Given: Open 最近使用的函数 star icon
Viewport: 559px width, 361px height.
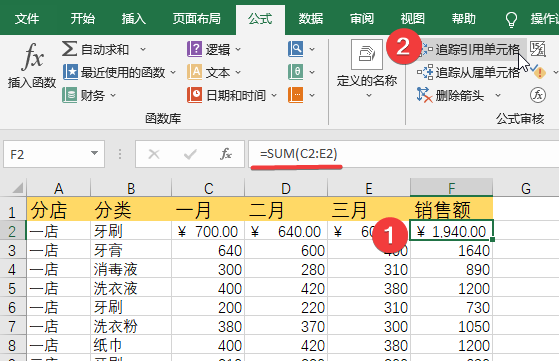Looking at the screenshot, I should pos(71,72).
